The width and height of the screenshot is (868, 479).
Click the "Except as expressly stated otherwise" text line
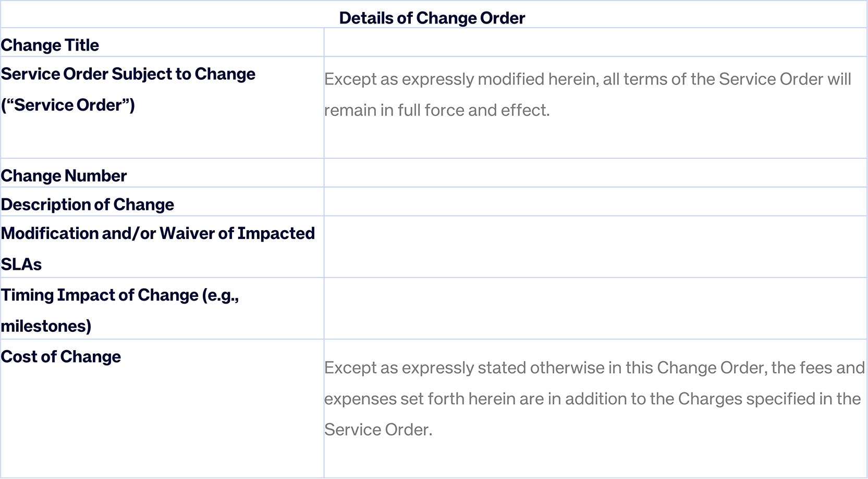pyautogui.click(x=594, y=368)
